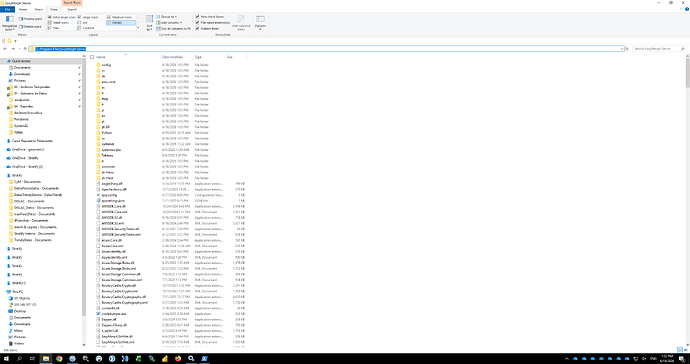Go forward using the Forward arrow
The width and height of the screenshot is (690, 364).
(x=13, y=49)
